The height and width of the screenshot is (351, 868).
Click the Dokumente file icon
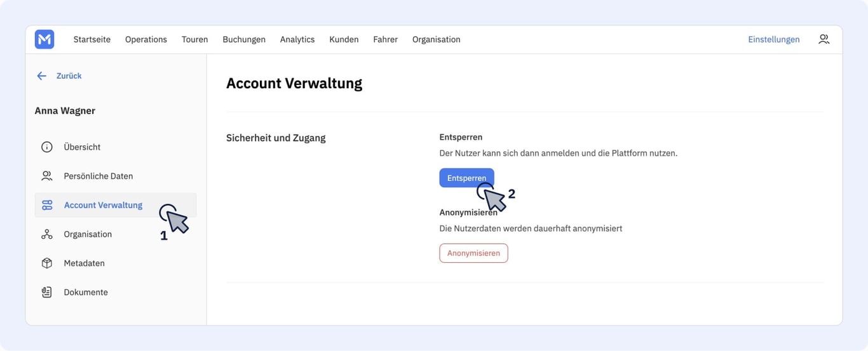coord(47,292)
